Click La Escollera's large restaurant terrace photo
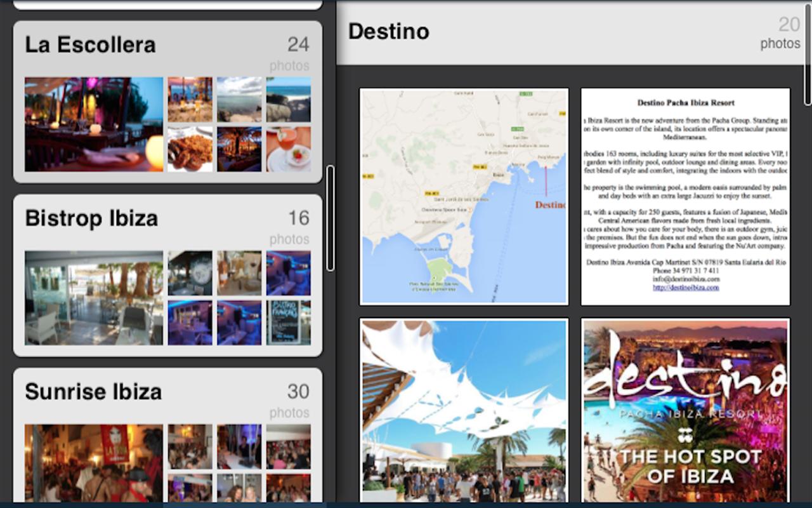 click(x=94, y=124)
